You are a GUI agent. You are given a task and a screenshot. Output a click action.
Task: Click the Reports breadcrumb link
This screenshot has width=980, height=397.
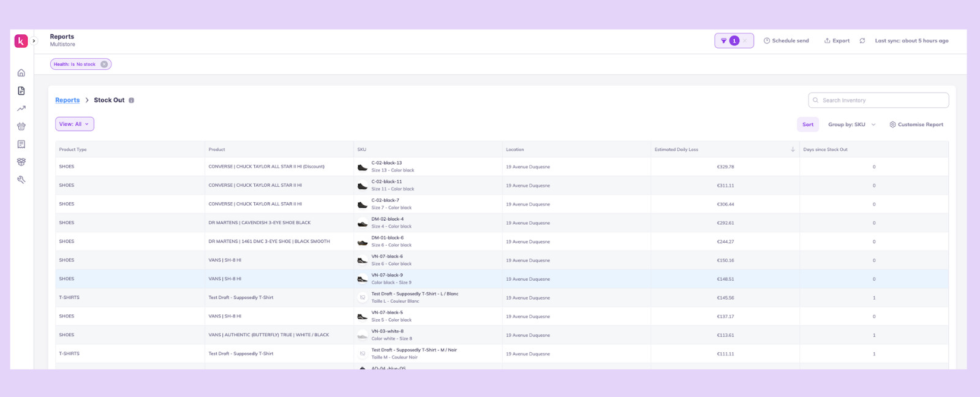tap(67, 100)
